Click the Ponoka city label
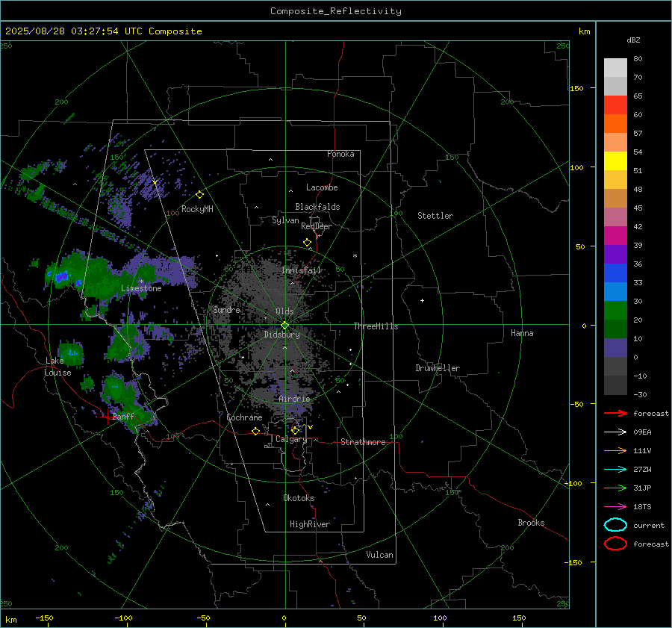The image size is (672, 628). tap(340, 154)
